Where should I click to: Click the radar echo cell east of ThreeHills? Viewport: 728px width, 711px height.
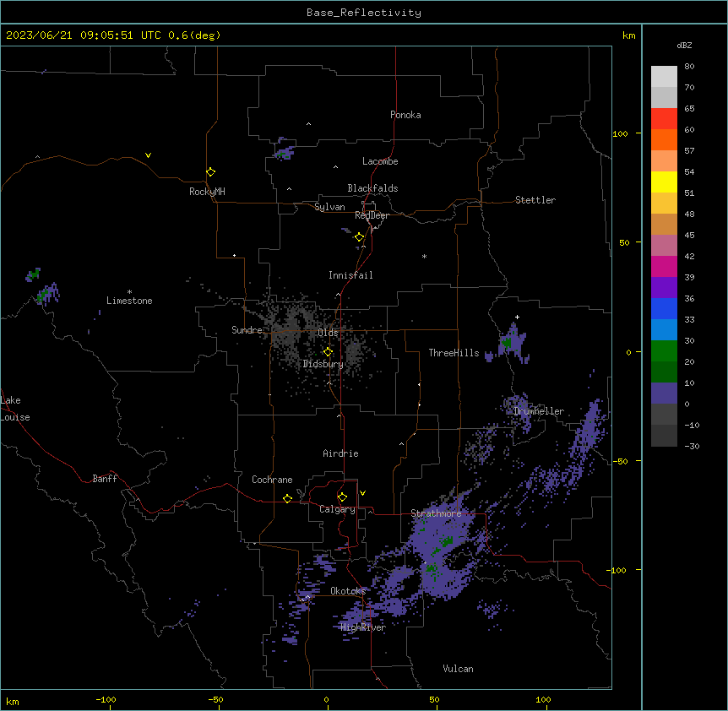coord(511,344)
